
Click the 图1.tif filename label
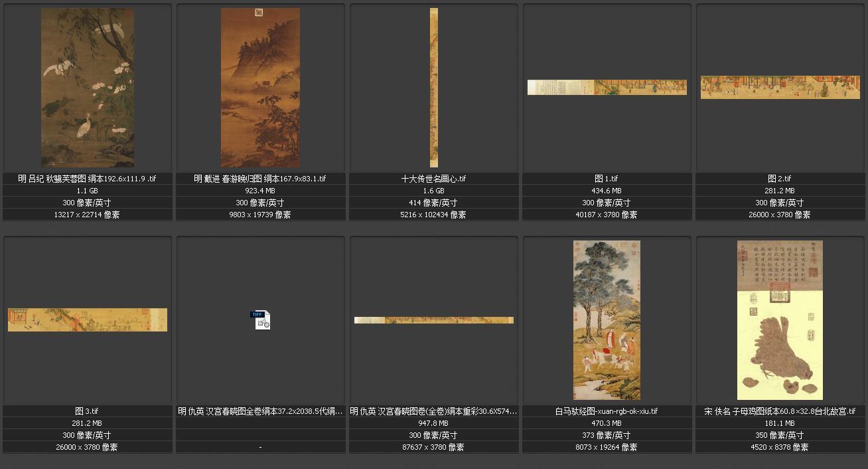point(607,179)
